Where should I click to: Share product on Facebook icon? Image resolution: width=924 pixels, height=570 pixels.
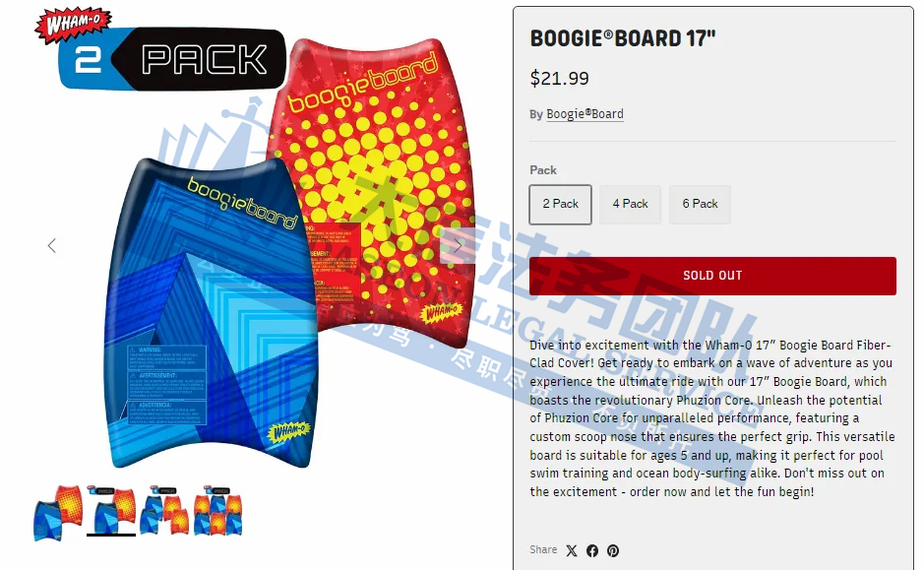coord(592,550)
